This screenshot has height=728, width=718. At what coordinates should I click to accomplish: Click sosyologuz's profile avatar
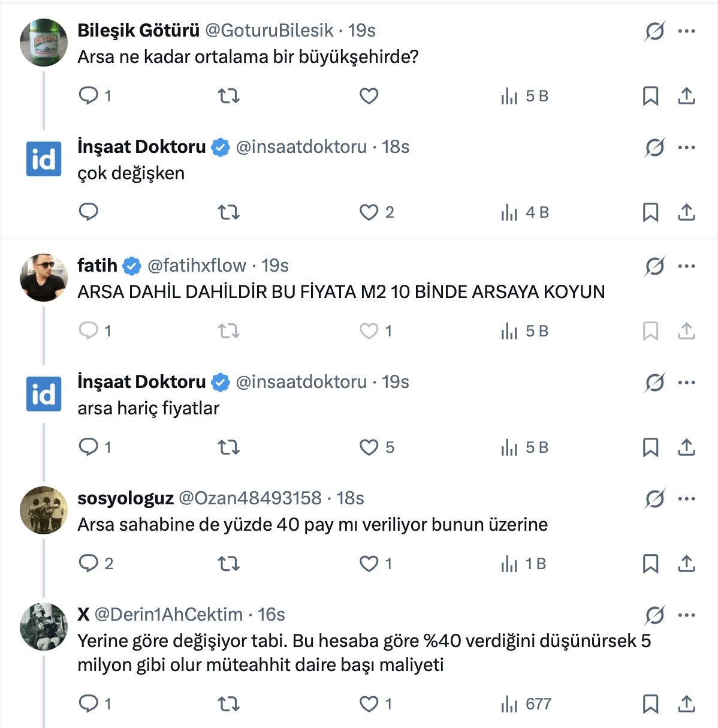click(x=44, y=510)
